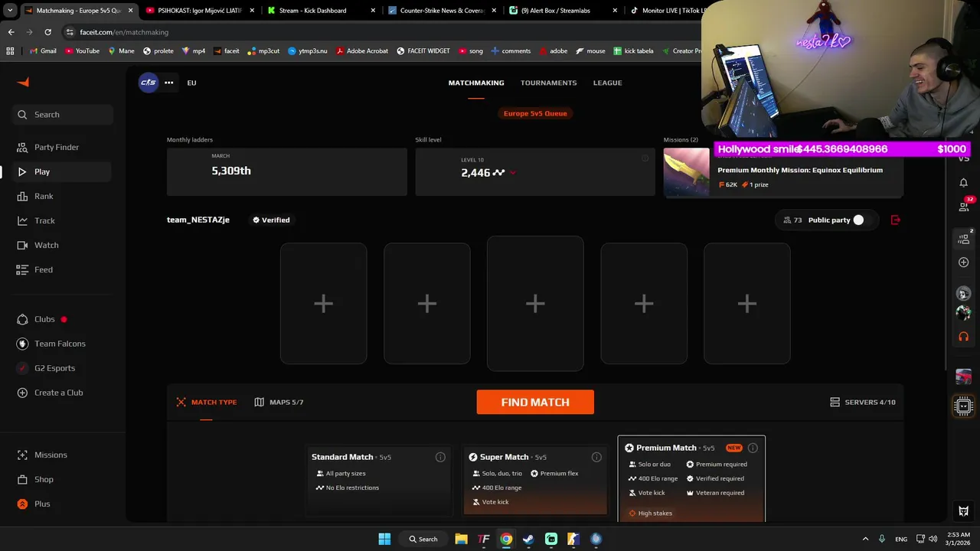Click the fifth empty party slot plus
Screen dimensions: 980x551
pos(747,304)
